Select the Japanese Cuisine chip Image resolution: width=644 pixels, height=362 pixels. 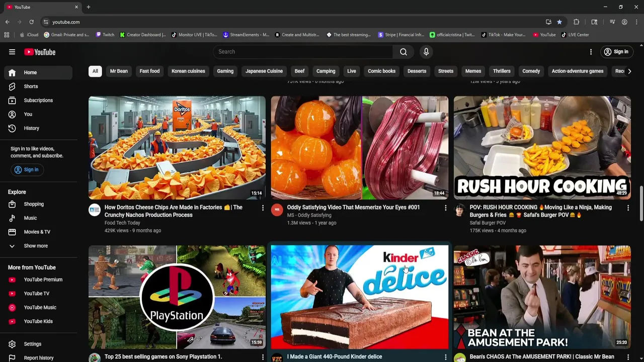pos(264,71)
